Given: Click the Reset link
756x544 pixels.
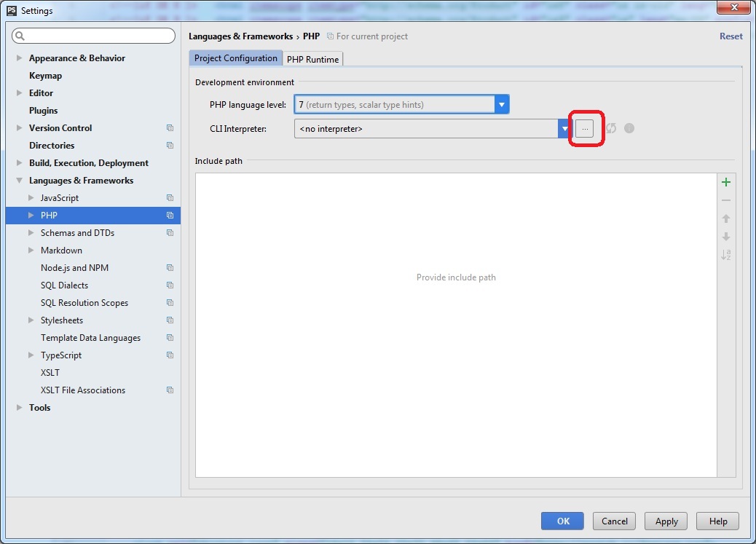Looking at the screenshot, I should pyautogui.click(x=731, y=36).
